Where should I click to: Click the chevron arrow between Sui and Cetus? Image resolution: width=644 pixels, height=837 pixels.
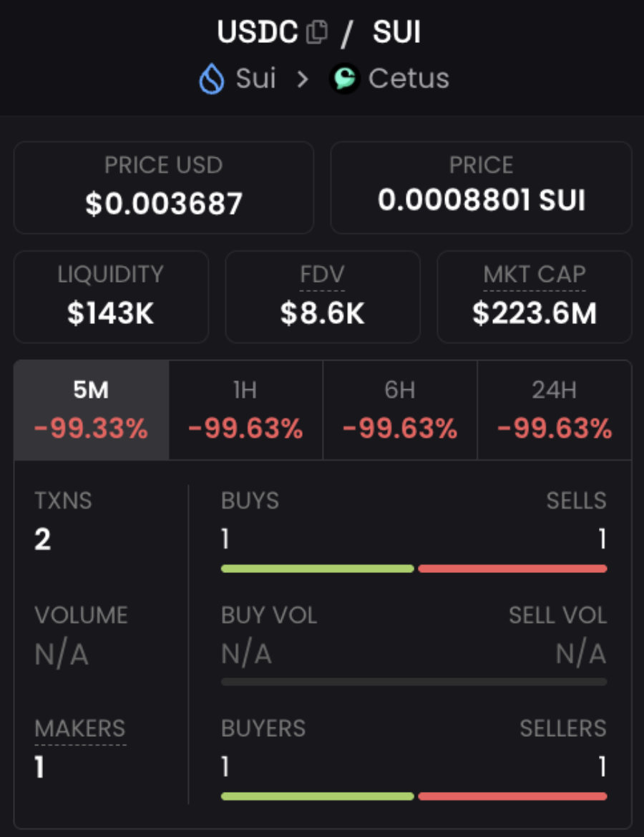pos(303,79)
